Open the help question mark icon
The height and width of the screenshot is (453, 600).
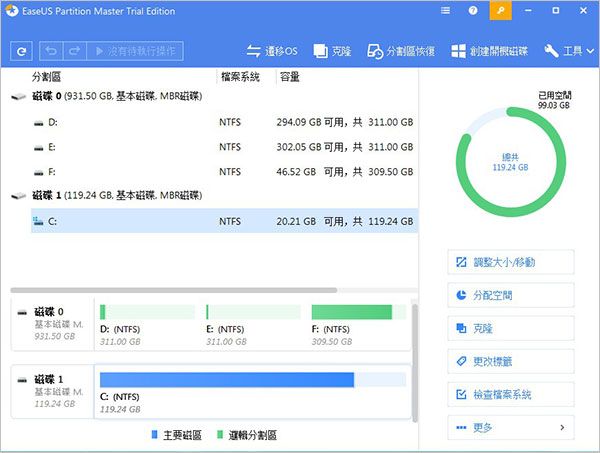(x=473, y=11)
